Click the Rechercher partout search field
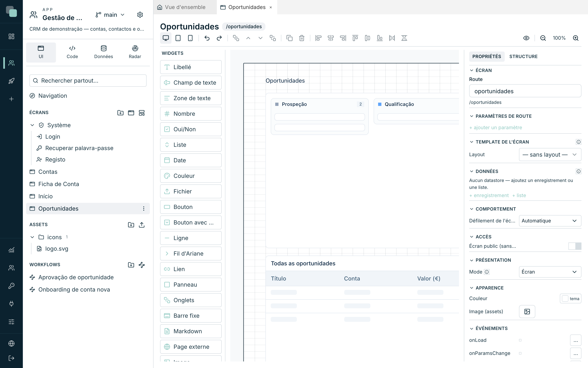 [x=88, y=81]
